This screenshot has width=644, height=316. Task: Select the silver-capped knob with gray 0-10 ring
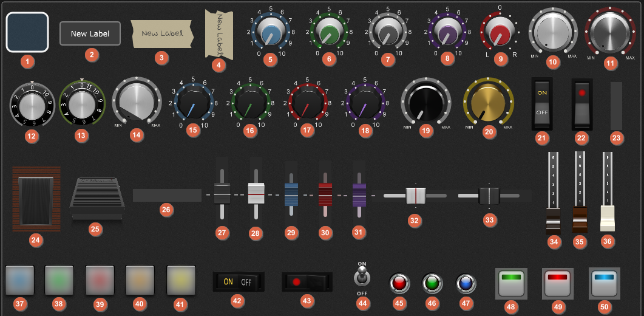point(388,32)
